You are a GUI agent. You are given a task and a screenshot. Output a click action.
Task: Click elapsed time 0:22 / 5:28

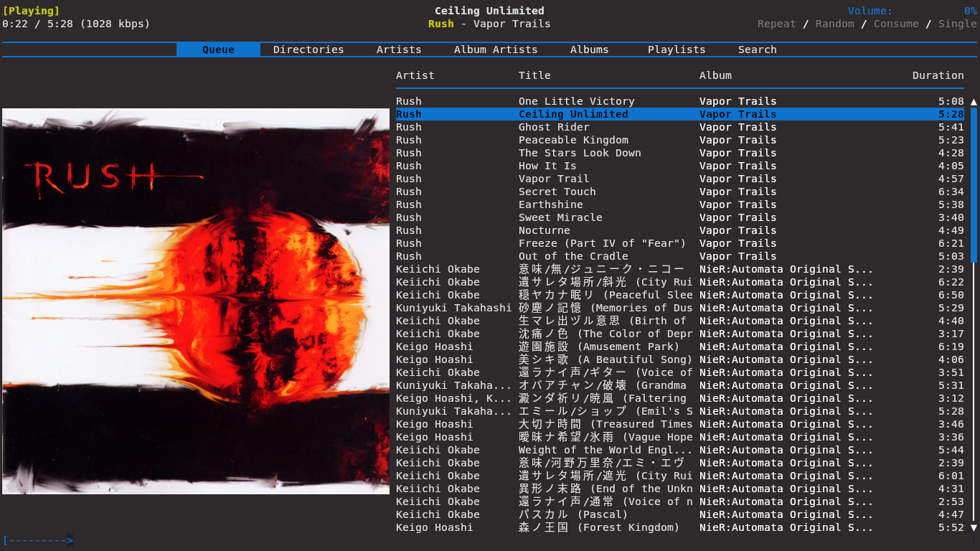point(37,24)
